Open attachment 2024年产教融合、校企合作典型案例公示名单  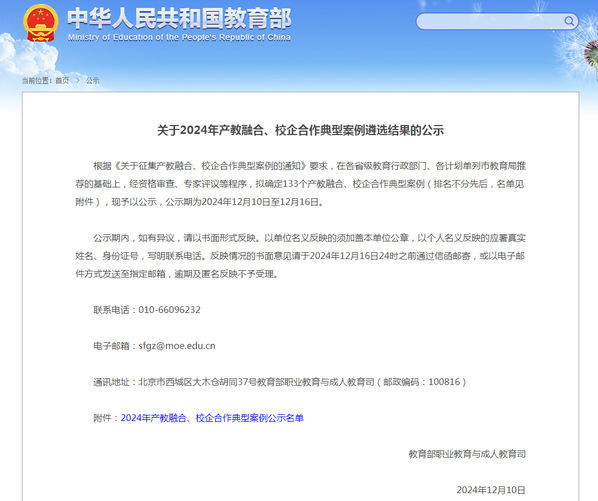[212, 418]
